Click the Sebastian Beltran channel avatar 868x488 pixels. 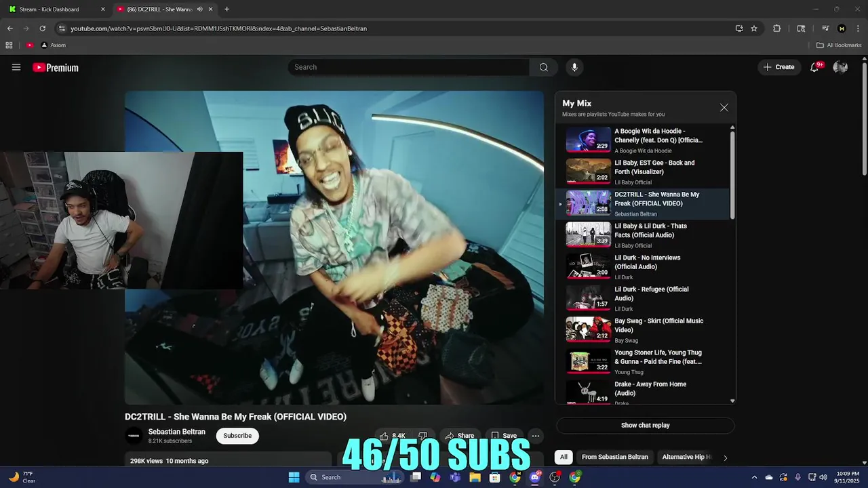point(134,436)
